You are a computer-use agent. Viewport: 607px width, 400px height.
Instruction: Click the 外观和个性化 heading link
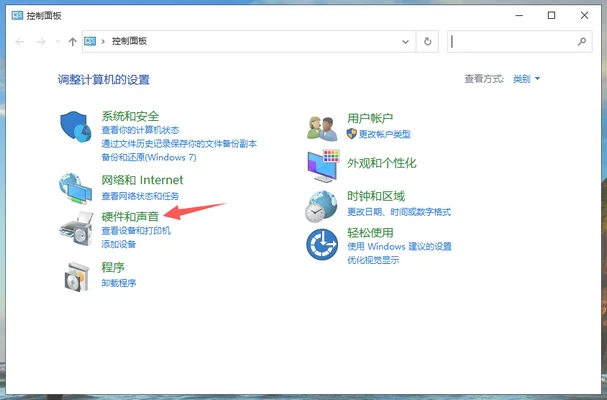pyautogui.click(x=382, y=163)
